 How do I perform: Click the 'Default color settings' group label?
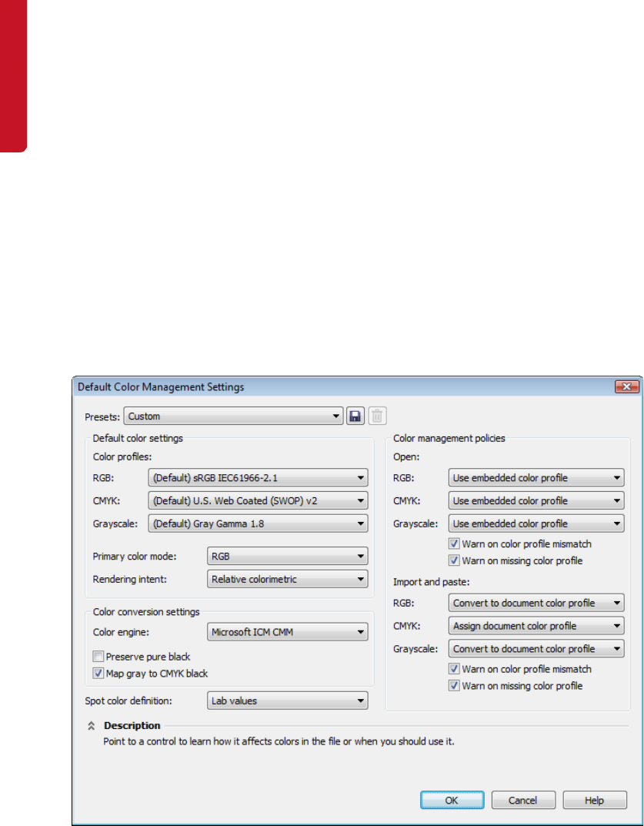(138, 437)
